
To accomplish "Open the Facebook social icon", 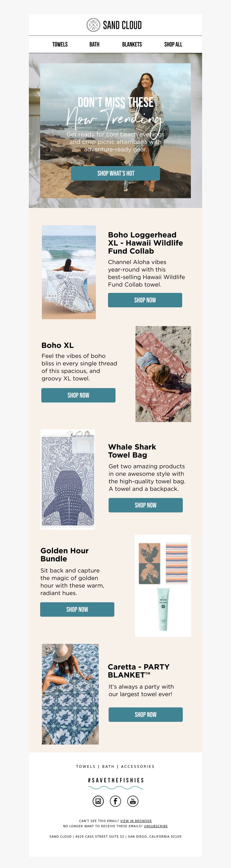I will (x=115, y=801).
